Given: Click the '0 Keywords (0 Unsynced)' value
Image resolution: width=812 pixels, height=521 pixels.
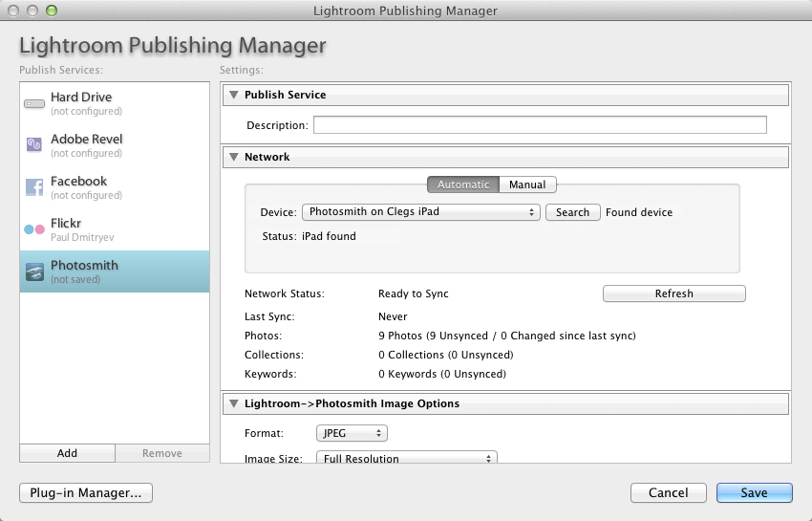Looking at the screenshot, I should 442,375.
